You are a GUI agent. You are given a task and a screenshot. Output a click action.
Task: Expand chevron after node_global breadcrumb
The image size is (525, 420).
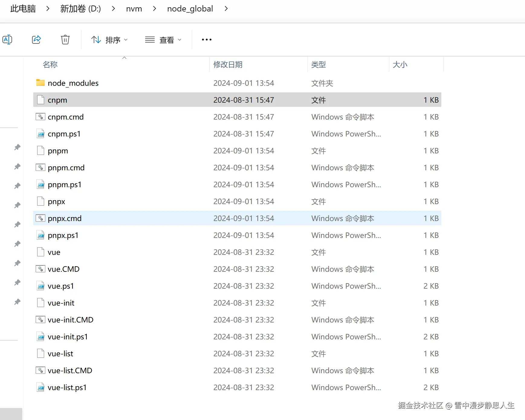coord(226,9)
